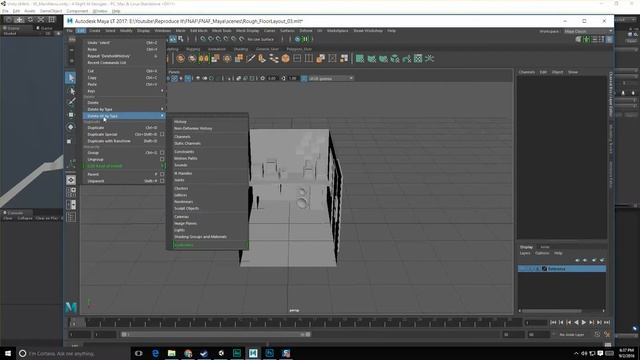This screenshot has height=360, width=640.
Task: Click the Multi-Cut knife shelf icon
Action: point(250,59)
